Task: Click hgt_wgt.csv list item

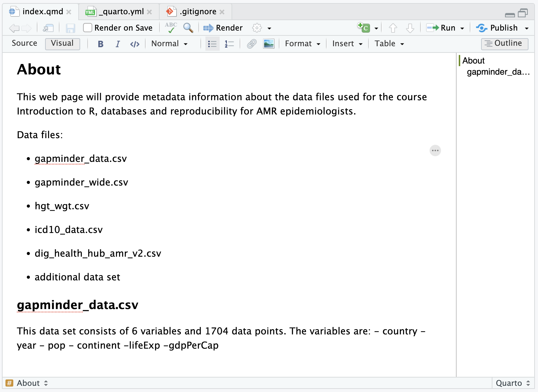Action: (62, 206)
